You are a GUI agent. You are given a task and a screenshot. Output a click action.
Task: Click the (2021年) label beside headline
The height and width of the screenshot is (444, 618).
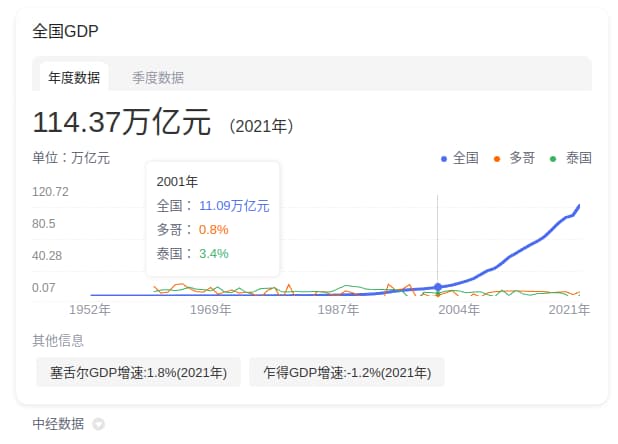pos(262,126)
